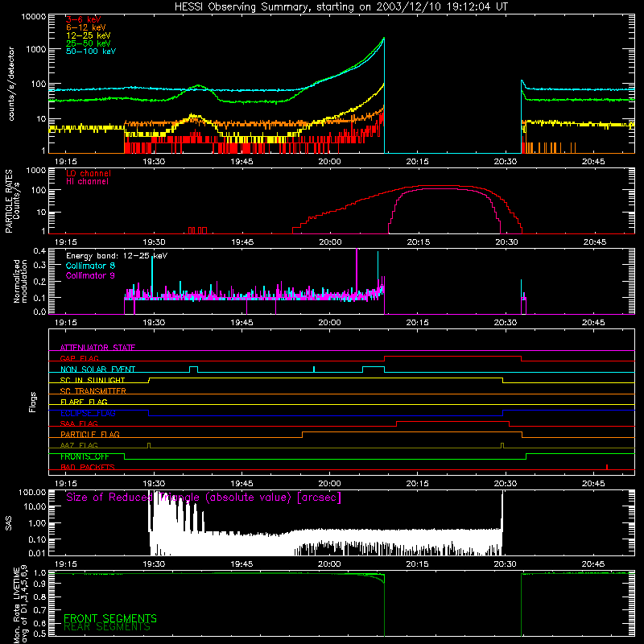Click the 0.4 tick on the modulation axis
The width and height of the screenshot is (644, 644).
pyautogui.click(x=39, y=251)
